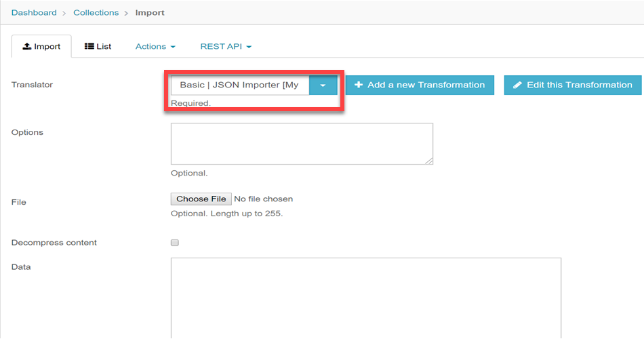Click the Translator label
Image resolution: width=644 pixels, height=339 pixels.
[32, 85]
